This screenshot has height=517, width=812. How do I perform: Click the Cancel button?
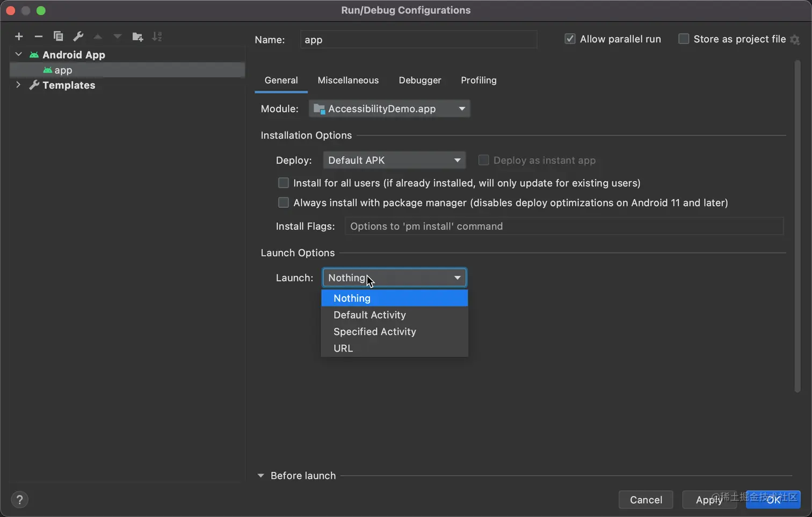[646, 500]
